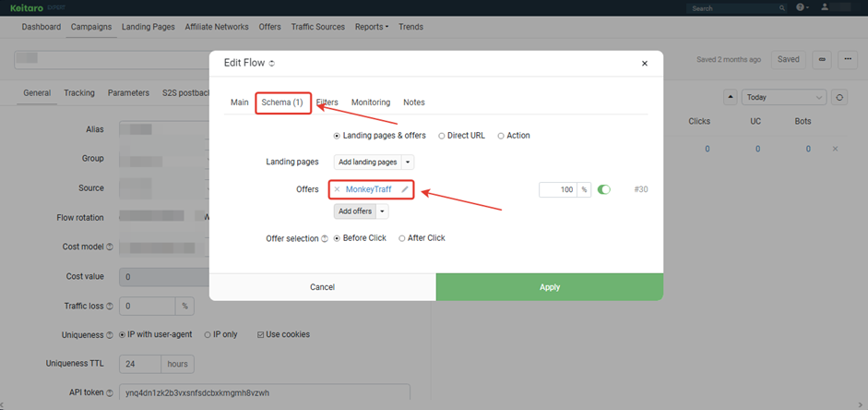Open the Main tab in Edit Flow

240,102
